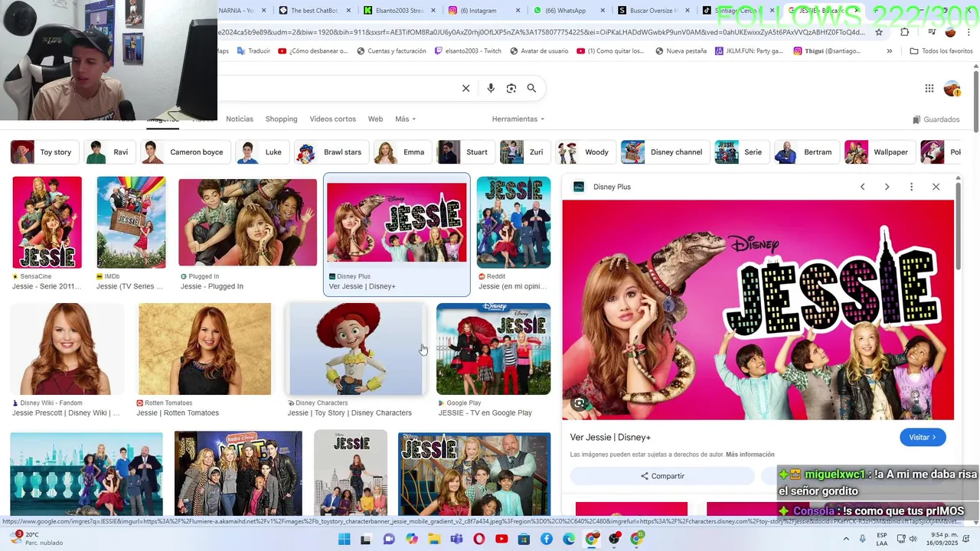This screenshot has width=980, height=551.
Task: Open Copilot from the taskbar
Action: pyautogui.click(x=412, y=539)
